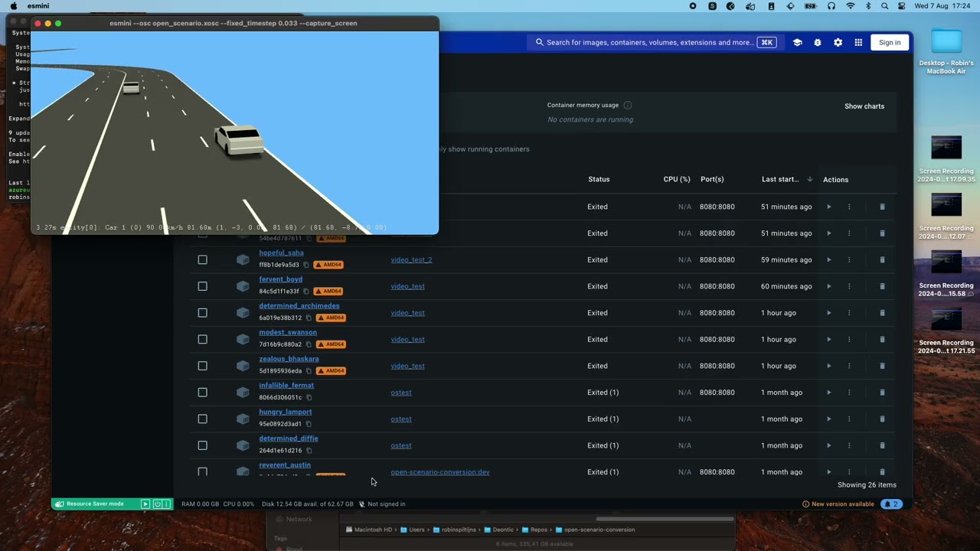Open more actions for hopeful_saha

click(x=849, y=259)
